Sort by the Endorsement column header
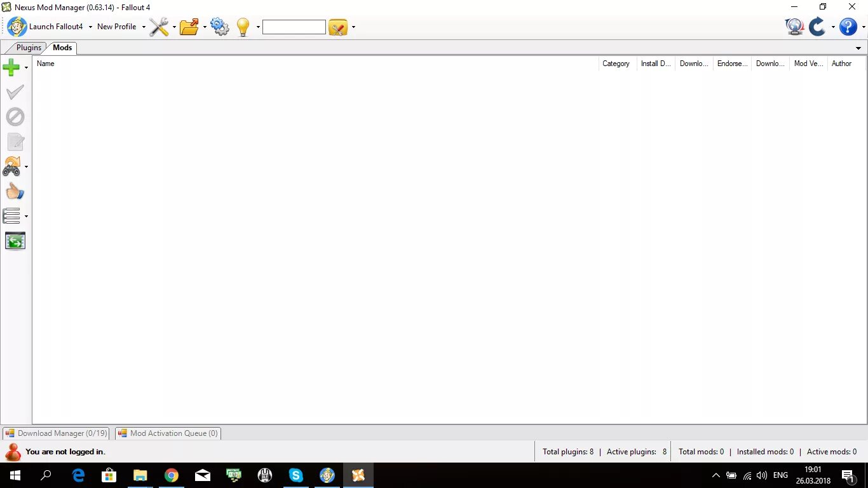 732,64
